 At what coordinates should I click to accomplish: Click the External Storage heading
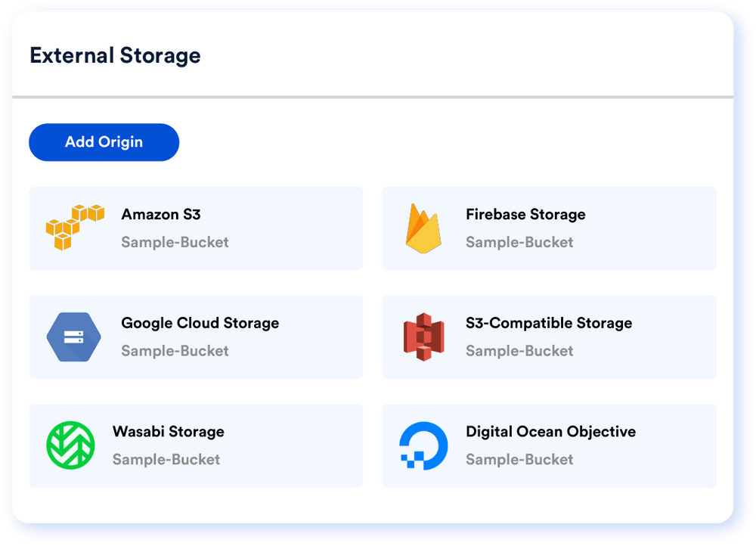(115, 55)
